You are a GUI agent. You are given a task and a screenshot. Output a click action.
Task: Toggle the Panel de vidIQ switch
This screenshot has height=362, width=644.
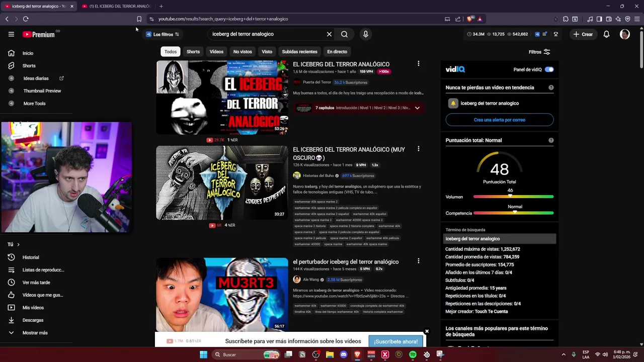[549, 69]
